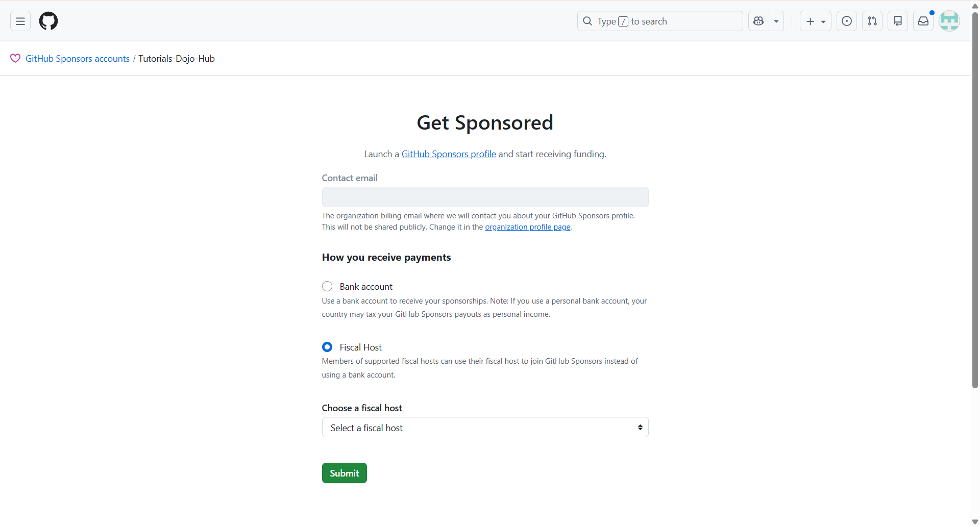Image resolution: width=980 pixels, height=526 pixels.
Task: Open the GitHub Sponsors accounts breadcrumb
Action: (x=77, y=58)
